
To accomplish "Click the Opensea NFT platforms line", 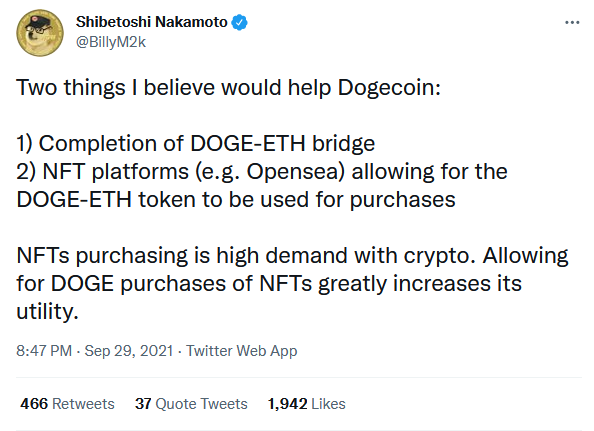I will pos(262,172).
